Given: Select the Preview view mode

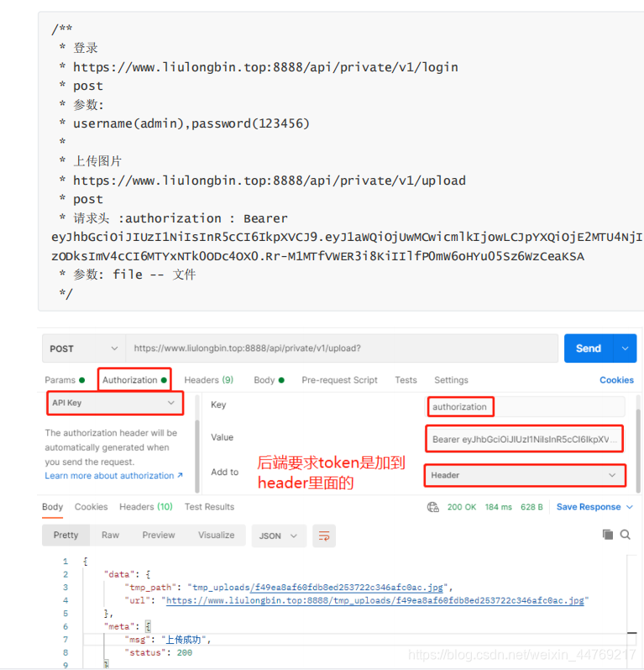Looking at the screenshot, I should [x=159, y=535].
